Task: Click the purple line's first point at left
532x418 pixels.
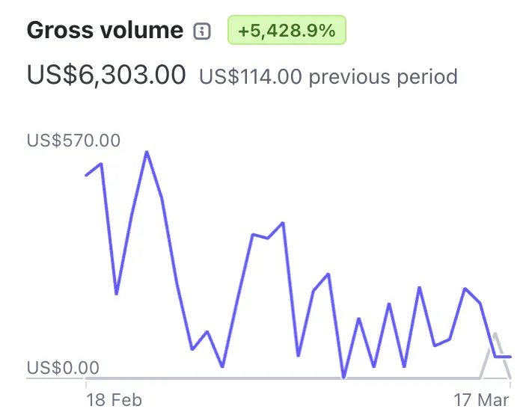Action: pyautogui.click(x=86, y=175)
